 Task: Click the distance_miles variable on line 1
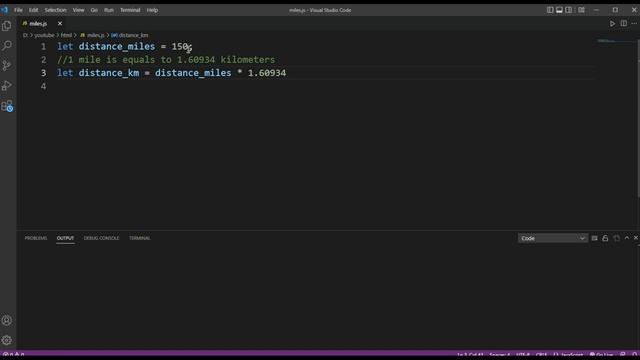click(117, 47)
